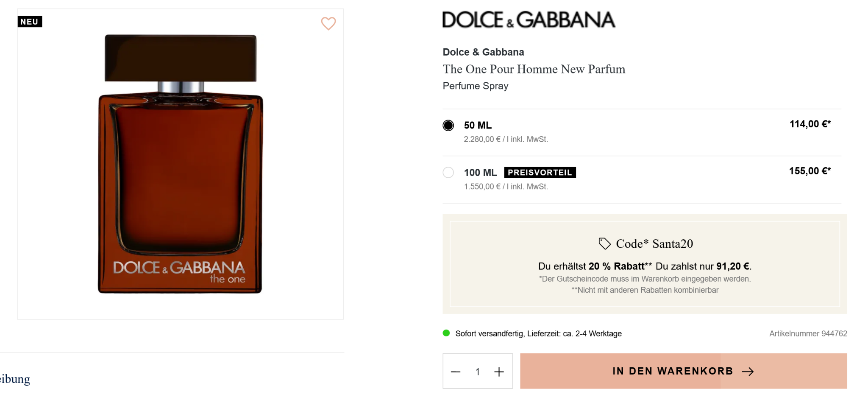
Task: Open the perfume bottle product image
Action: pos(181,164)
